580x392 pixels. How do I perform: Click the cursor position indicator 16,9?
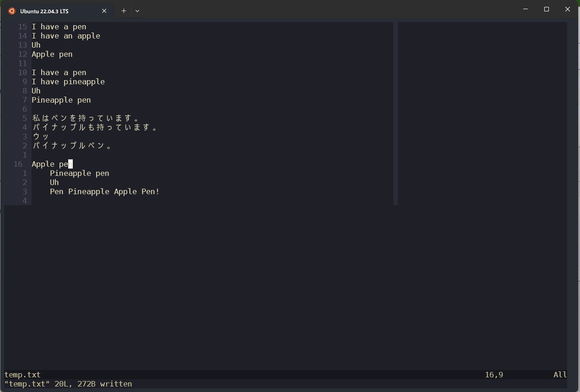point(493,375)
